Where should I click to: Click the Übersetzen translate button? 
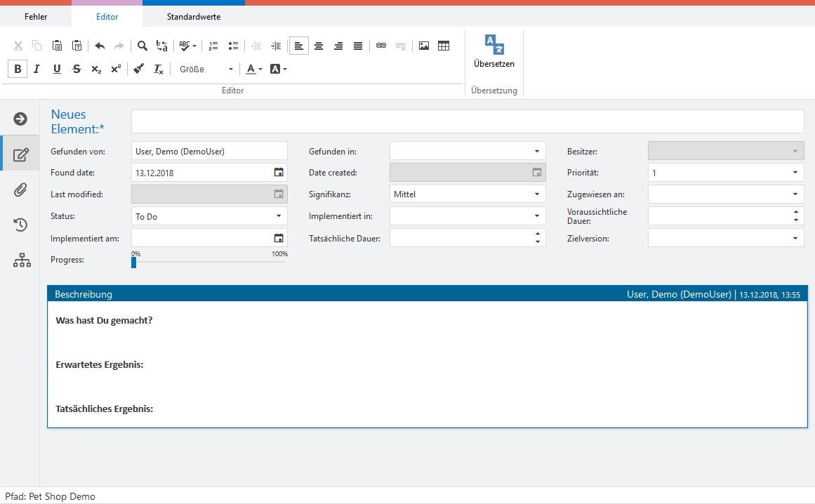(494, 51)
